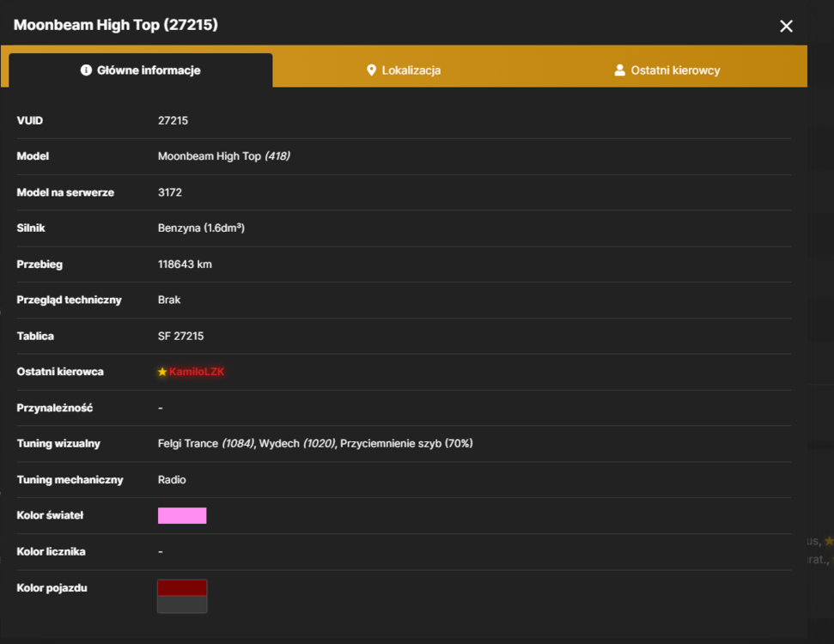Open the Ostatni kierowcy tab
Viewport: 834px width, 644px height.
[x=667, y=70]
